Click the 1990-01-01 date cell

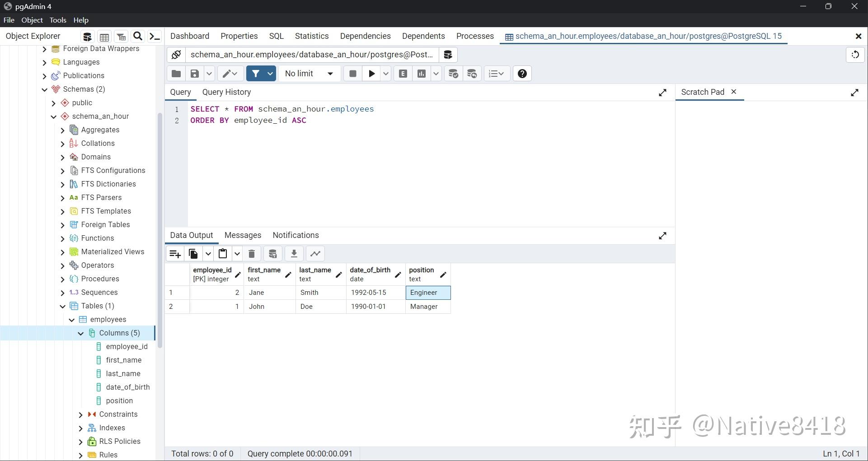tap(375, 307)
